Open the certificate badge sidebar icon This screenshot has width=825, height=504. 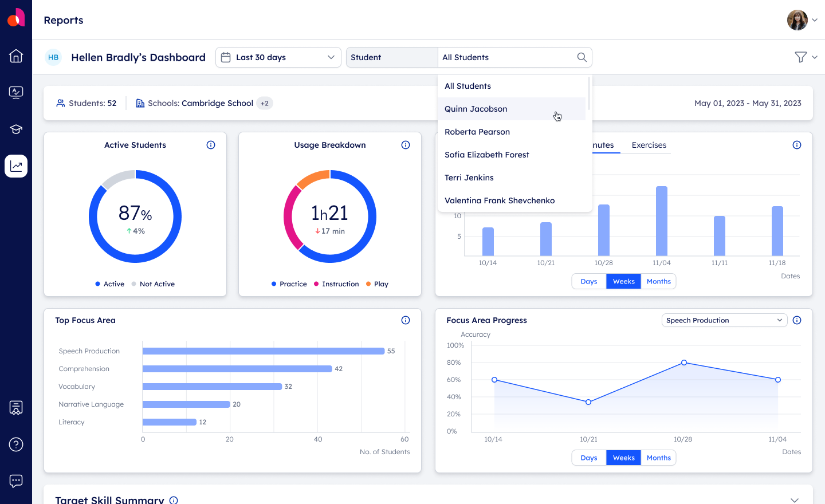[16, 408]
